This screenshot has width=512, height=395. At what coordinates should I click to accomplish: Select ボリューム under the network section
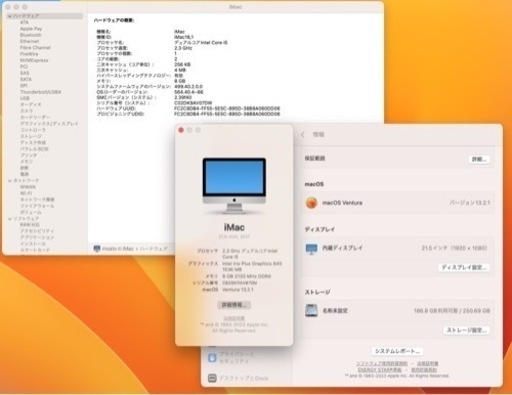click(x=31, y=212)
